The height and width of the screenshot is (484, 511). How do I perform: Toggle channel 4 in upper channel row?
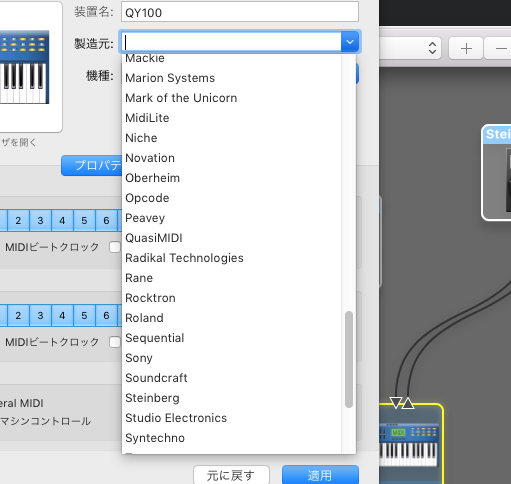62,220
